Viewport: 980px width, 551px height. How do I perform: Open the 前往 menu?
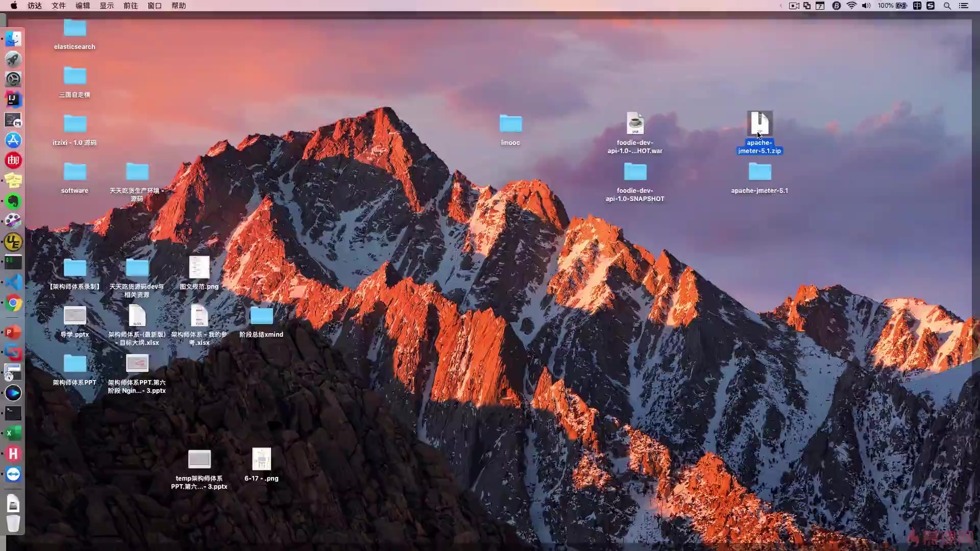tap(131, 6)
